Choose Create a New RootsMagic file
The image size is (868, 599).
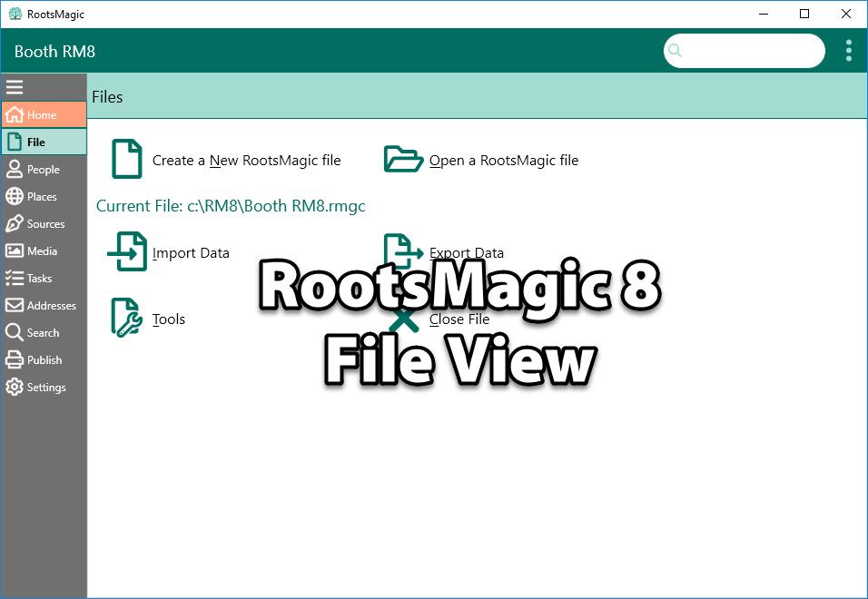point(246,161)
